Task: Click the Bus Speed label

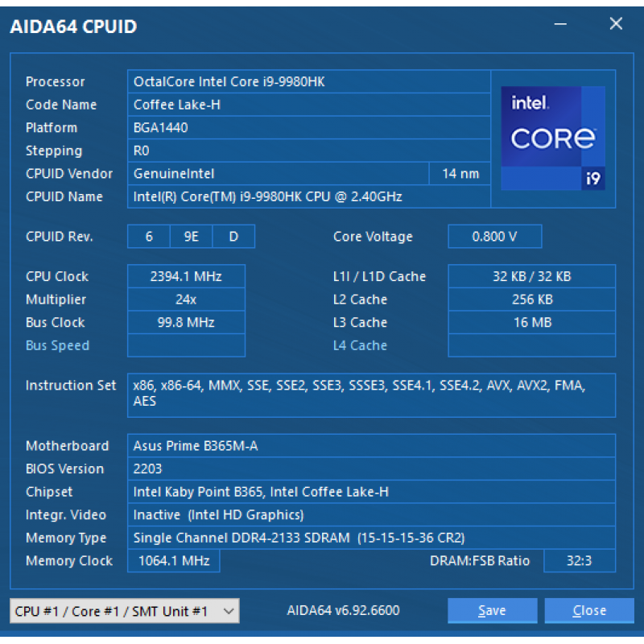Action: [x=57, y=345]
